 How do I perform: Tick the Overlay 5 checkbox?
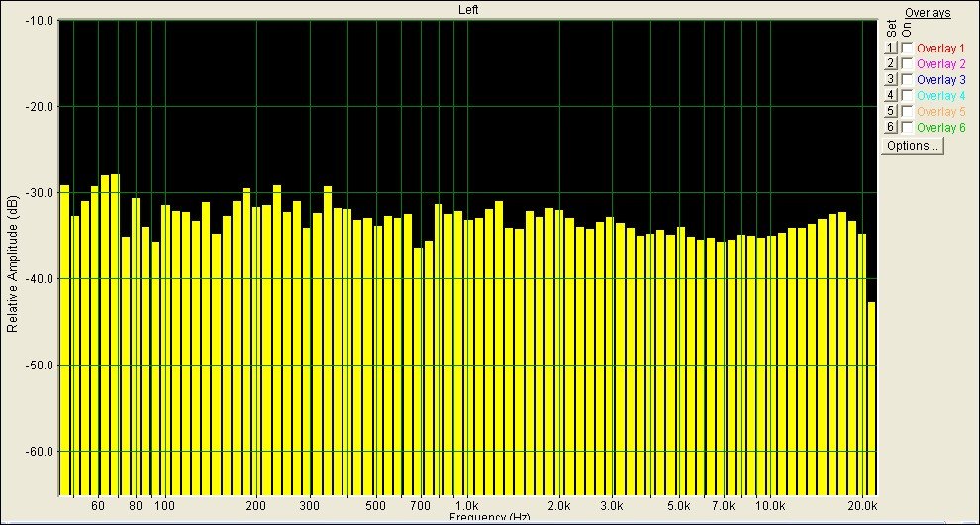(x=906, y=111)
